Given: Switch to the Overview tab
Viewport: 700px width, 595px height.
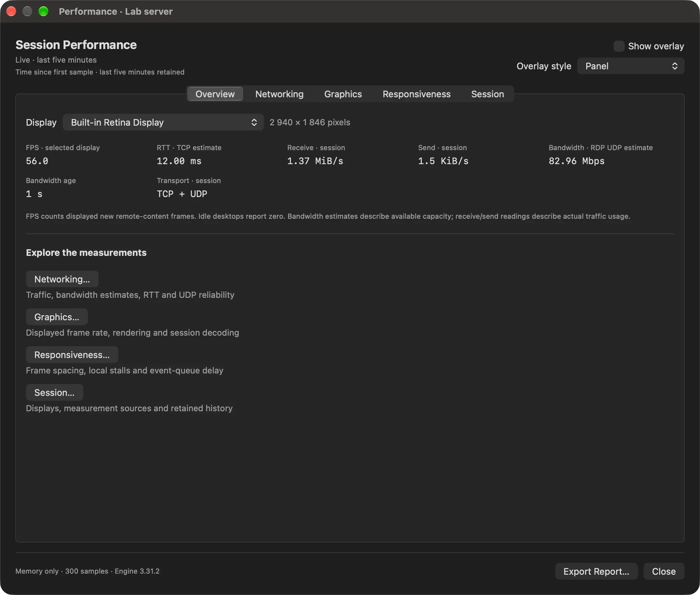Looking at the screenshot, I should pyautogui.click(x=215, y=94).
